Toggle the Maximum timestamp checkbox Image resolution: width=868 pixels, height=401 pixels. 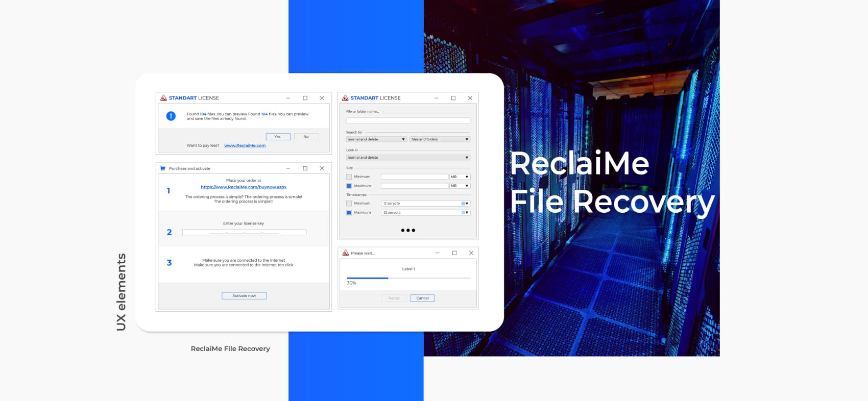tap(349, 213)
